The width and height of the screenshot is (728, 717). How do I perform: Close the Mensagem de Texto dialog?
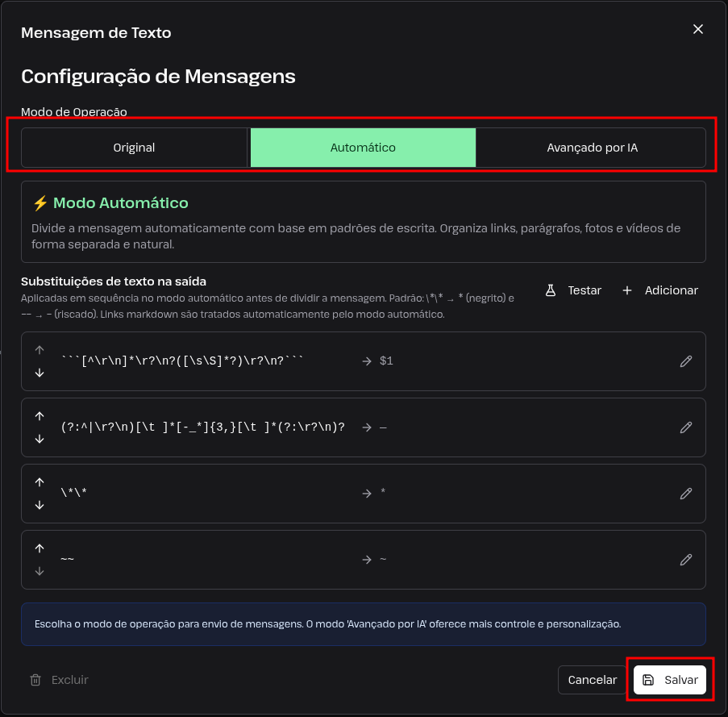[x=698, y=29]
